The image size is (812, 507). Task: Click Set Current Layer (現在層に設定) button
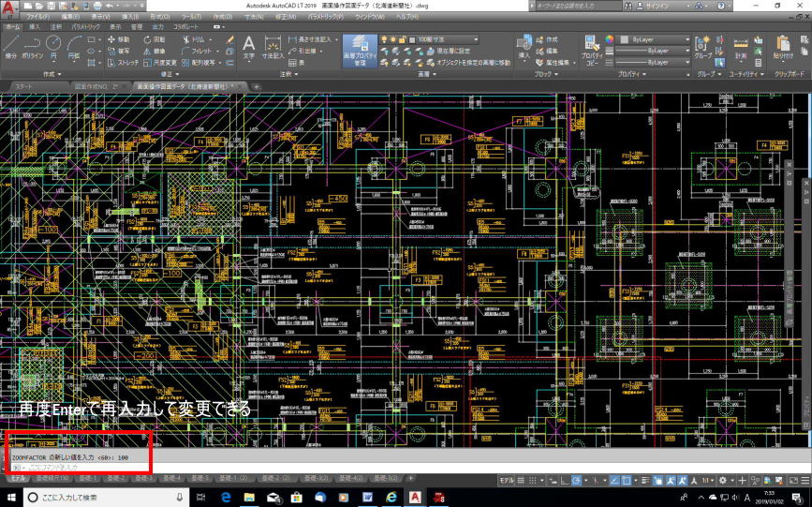point(449,51)
